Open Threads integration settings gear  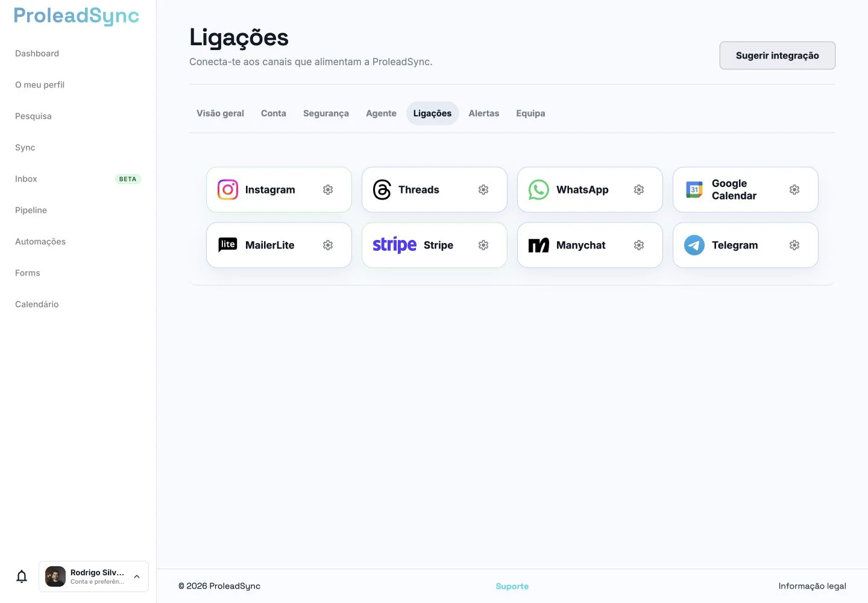pos(483,190)
